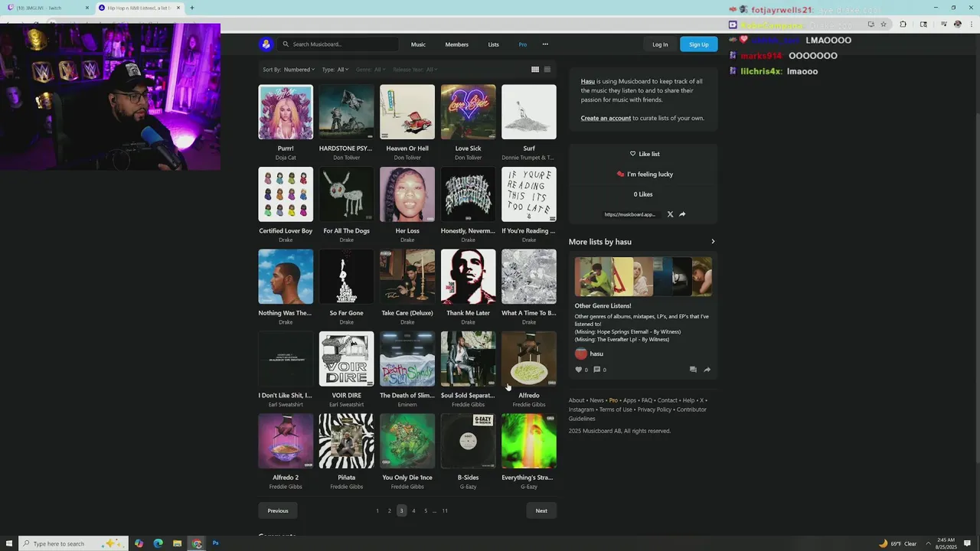Click the share arrow beside X icon
Viewport: 980px width, 551px height.
pyautogui.click(x=682, y=214)
